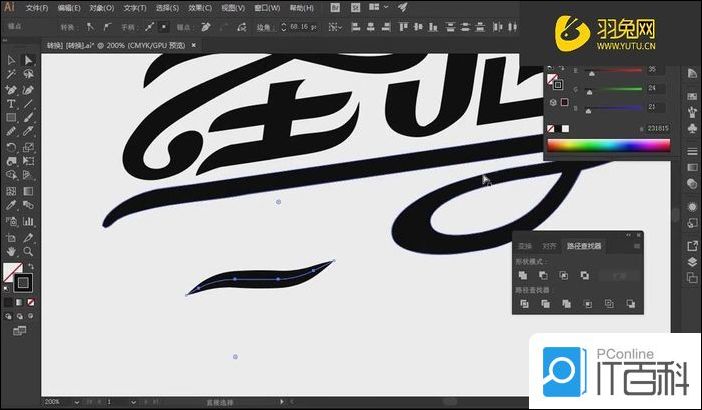Switch to the 对齐 tab
702x410 pixels.
coord(549,245)
